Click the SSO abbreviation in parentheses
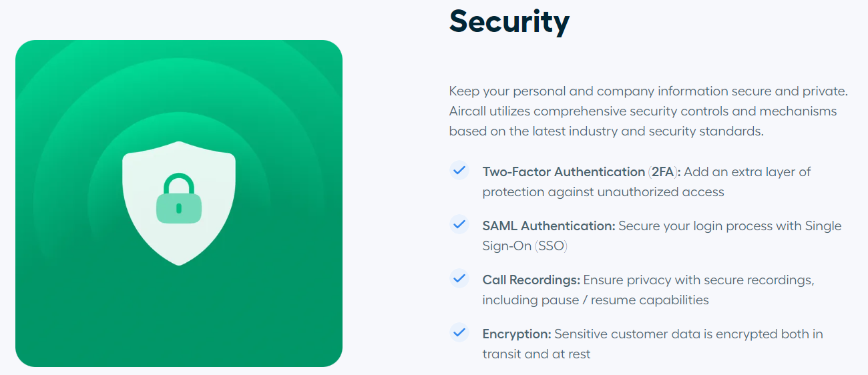Image resolution: width=868 pixels, height=375 pixels. click(x=552, y=246)
